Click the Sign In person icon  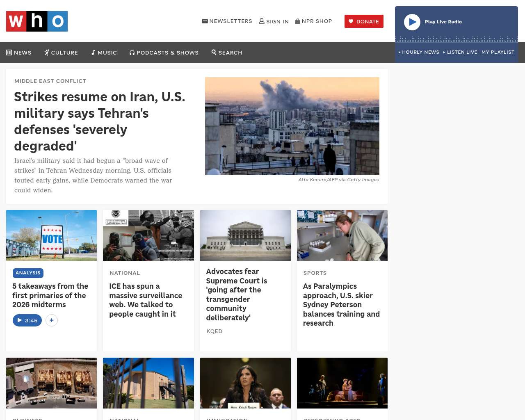pos(262,21)
